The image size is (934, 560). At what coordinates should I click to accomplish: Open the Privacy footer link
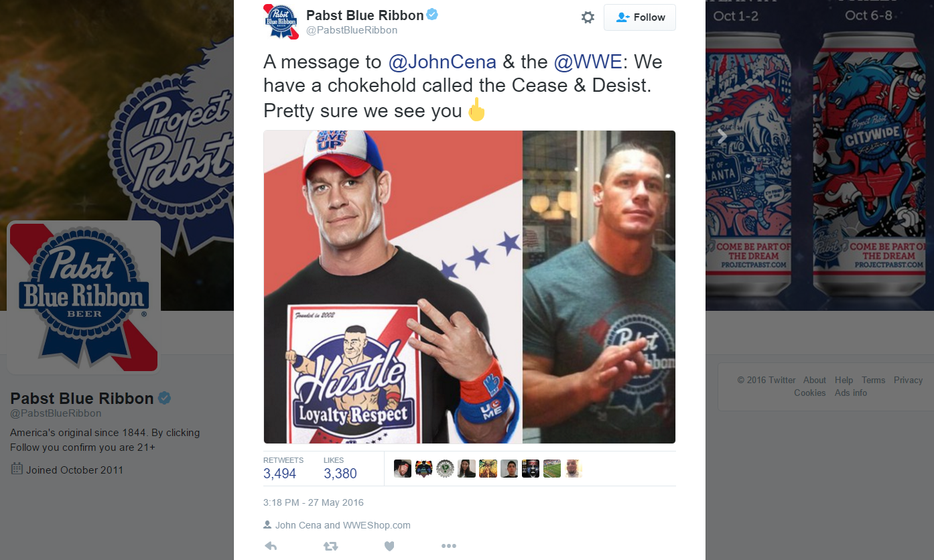(x=908, y=380)
